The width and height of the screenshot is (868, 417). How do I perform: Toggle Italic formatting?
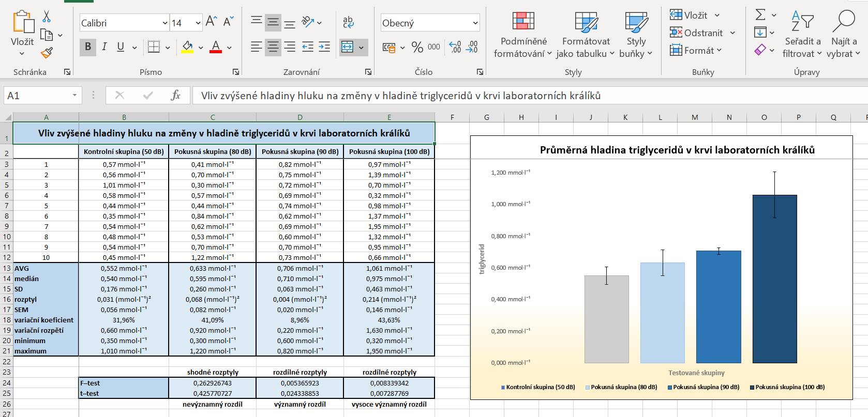click(x=104, y=47)
